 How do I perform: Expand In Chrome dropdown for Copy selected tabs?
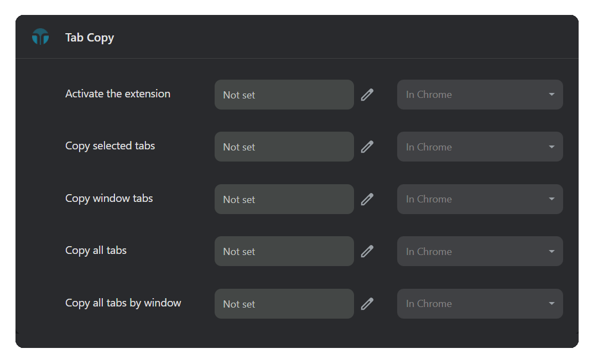(480, 147)
